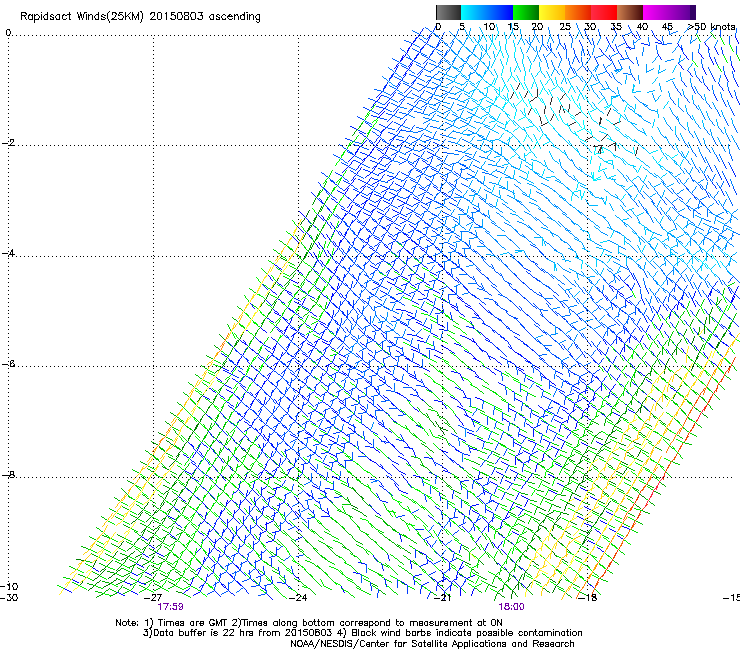Click the '-10' latitude axis label
This screenshot has height=650, width=740.
[9, 586]
